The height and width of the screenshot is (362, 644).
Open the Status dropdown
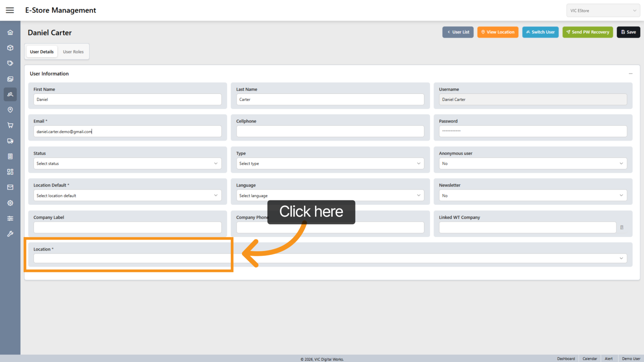pos(127,164)
